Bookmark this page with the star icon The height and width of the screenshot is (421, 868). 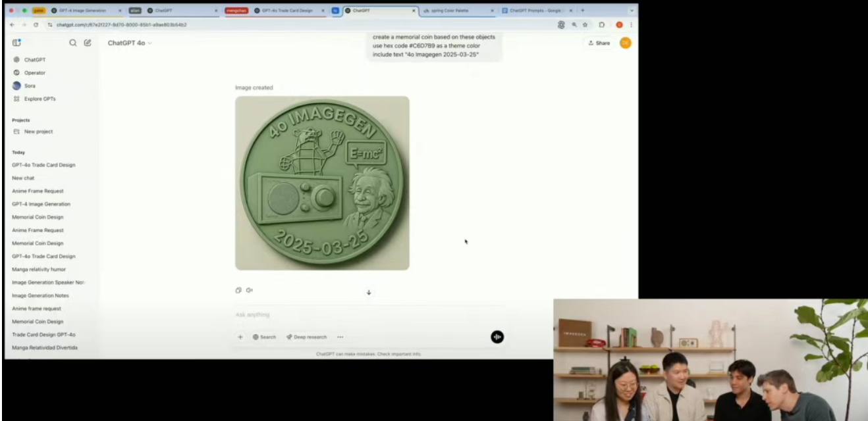pyautogui.click(x=585, y=24)
